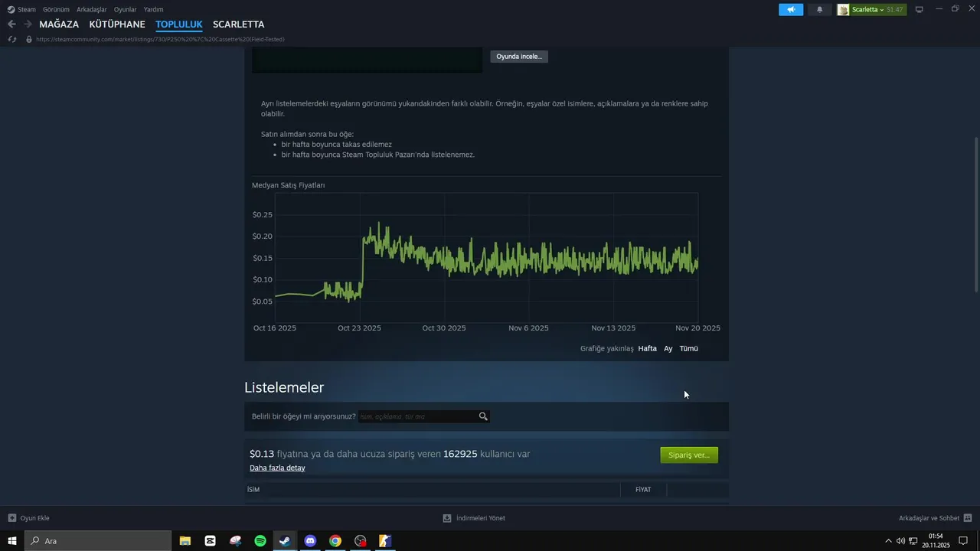Click the Steam logo in the menu bar
980x551 pixels.
[10, 10]
